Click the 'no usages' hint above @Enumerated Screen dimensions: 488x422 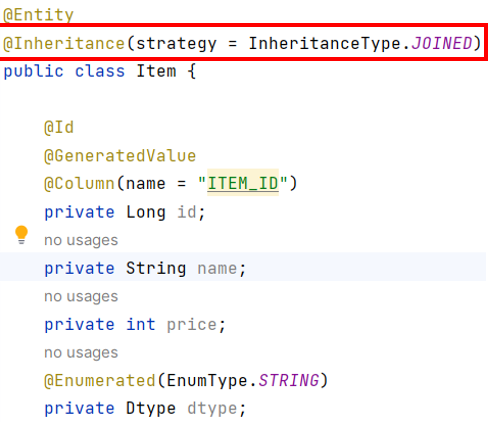[81, 353]
